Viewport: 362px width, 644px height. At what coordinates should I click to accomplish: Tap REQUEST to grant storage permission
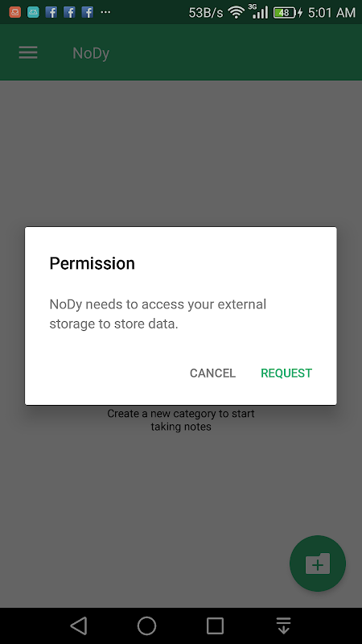point(286,373)
